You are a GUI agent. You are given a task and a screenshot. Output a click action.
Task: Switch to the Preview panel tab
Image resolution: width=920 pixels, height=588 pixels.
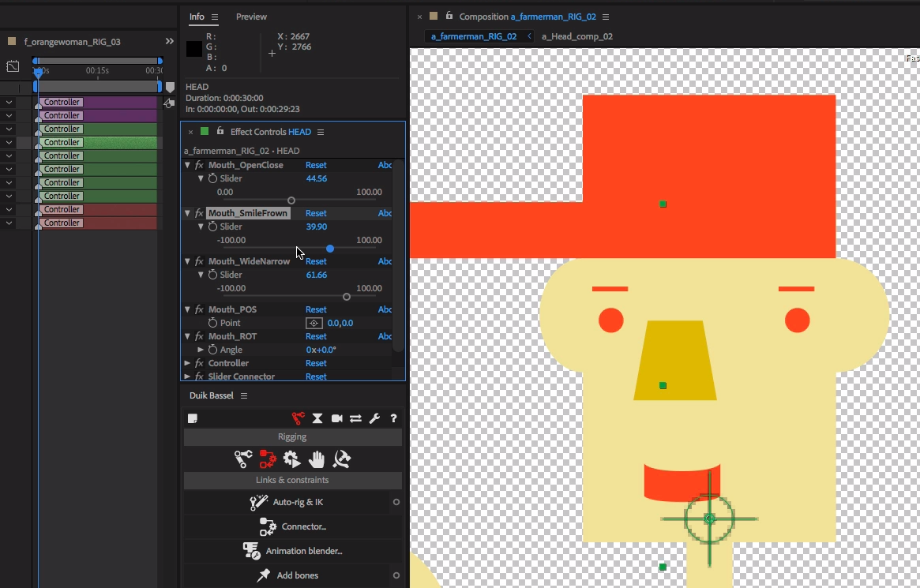click(251, 17)
